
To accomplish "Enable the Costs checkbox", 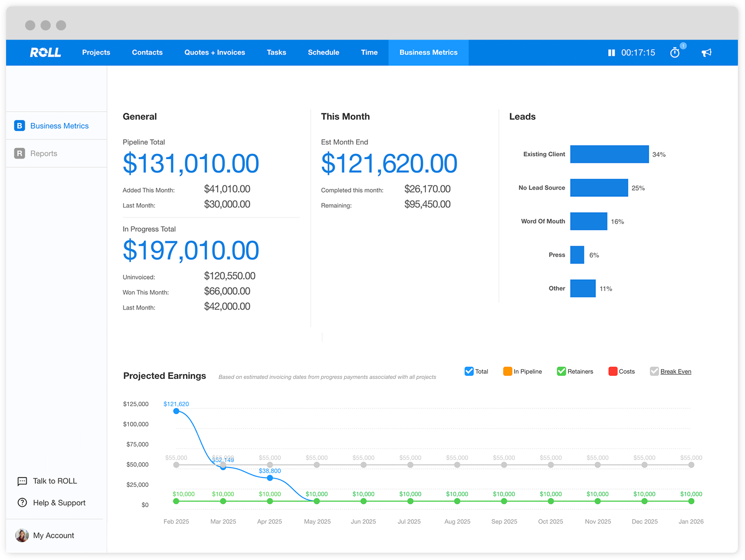I will pyautogui.click(x=612, y=371).
